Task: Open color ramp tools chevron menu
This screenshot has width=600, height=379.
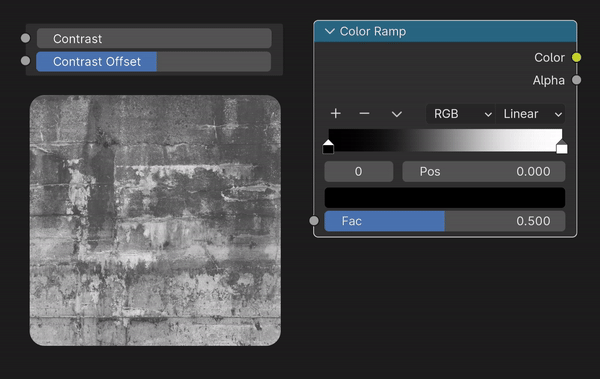Action: [397, 114]
